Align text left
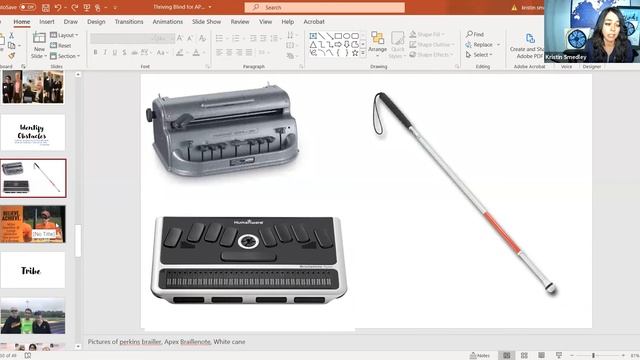Image resolution: width=640 pixels, height=360 pixels. click(x=220, y=53)
